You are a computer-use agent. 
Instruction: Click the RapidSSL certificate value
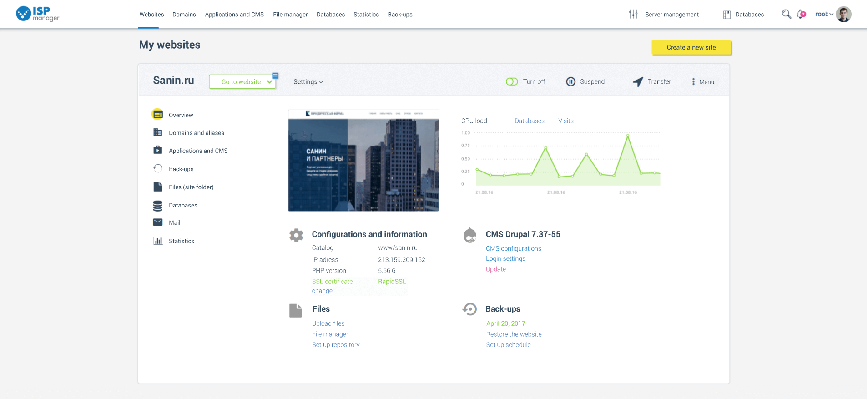392,282
